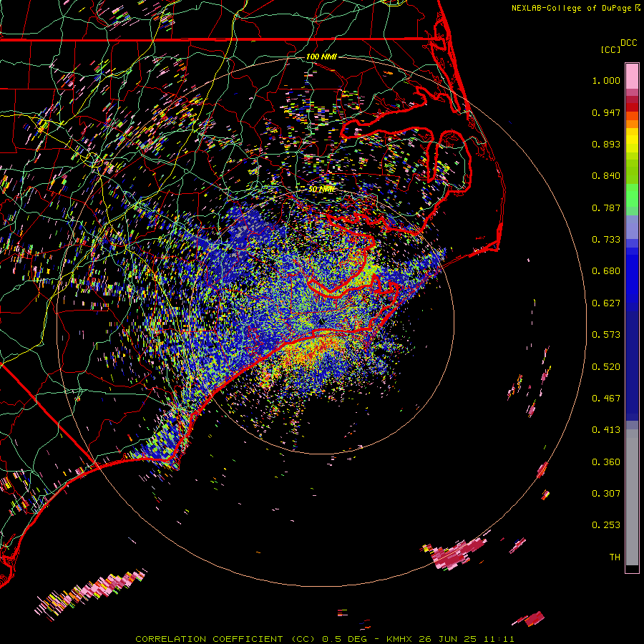Click the 0.253 scale value
The image size is (644, 644).
606,525
